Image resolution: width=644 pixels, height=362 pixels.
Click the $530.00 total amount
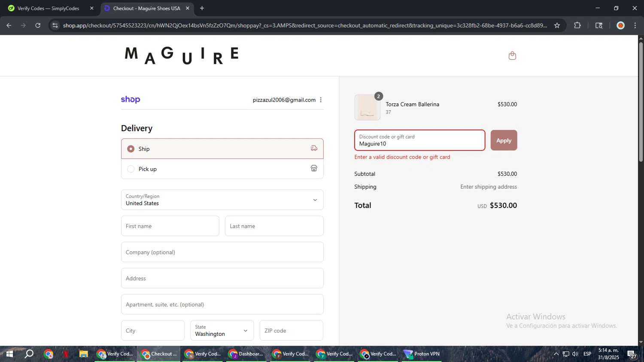503,205
